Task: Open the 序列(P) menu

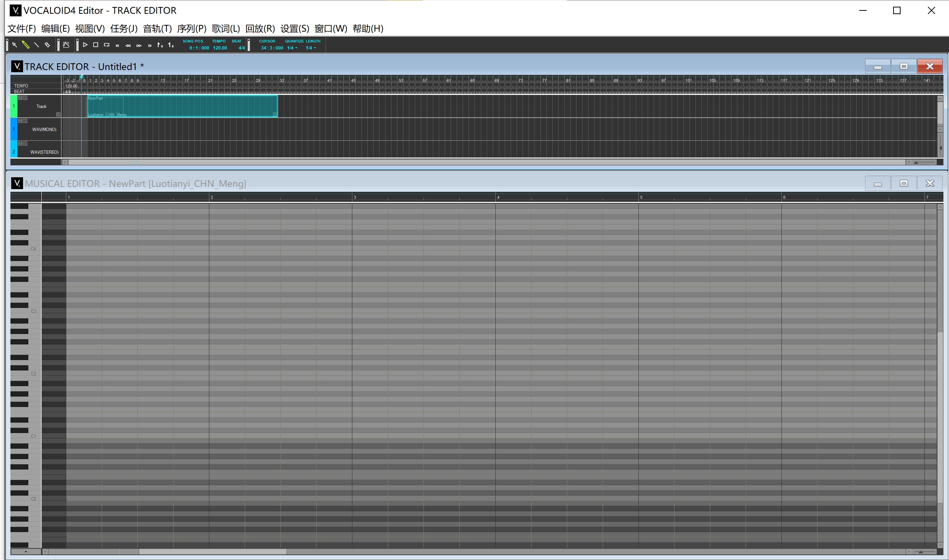Action: [x=192, y=29]
